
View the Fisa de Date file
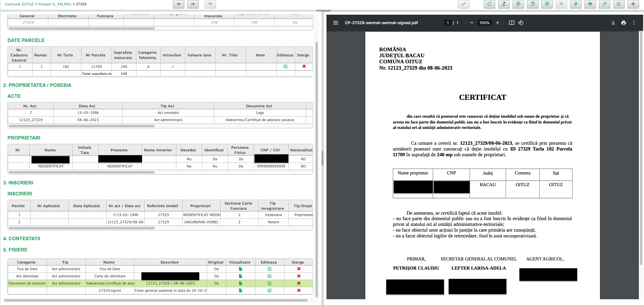point(240,269)
